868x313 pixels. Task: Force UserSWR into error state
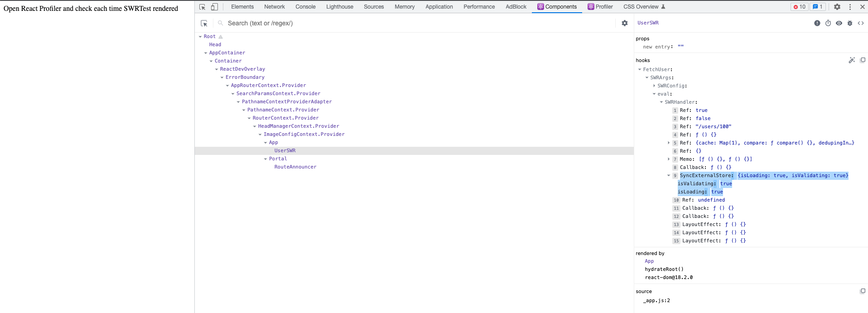[817, 23]
